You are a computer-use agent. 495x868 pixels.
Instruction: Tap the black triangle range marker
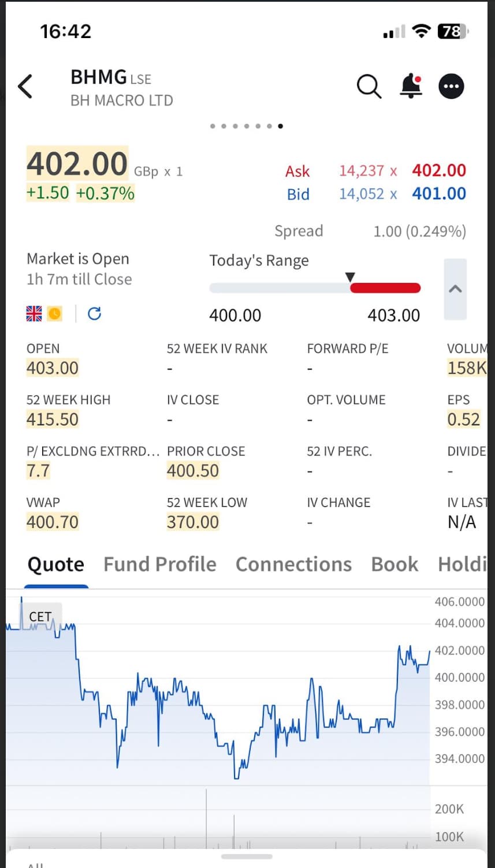(350, 277)
